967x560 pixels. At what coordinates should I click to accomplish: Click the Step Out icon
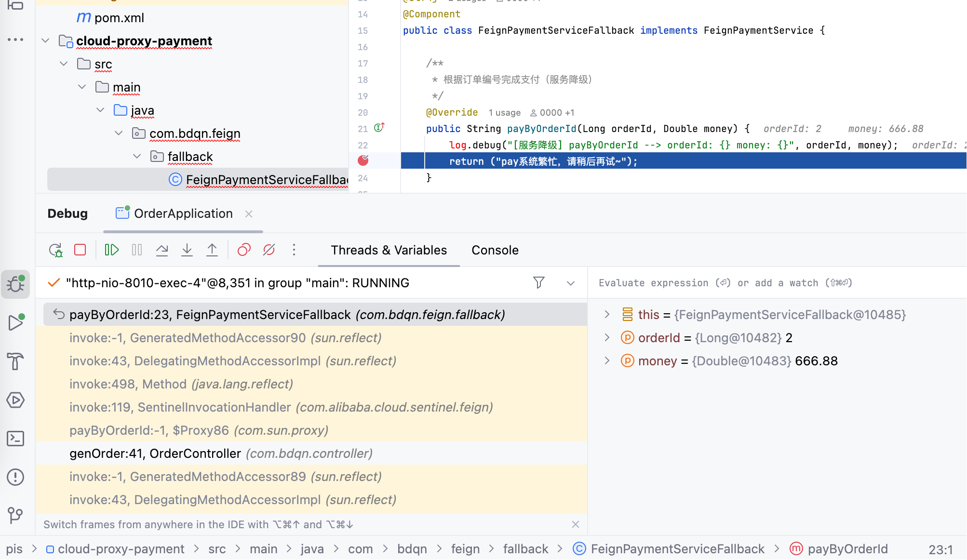pyautogui.click(x=212, y=250)
